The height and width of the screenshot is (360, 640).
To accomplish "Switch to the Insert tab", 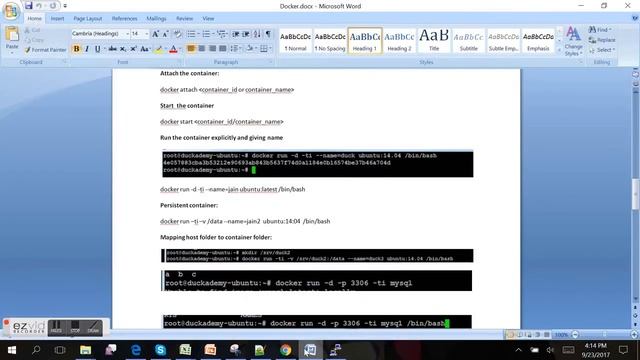I will click(57, 18).
